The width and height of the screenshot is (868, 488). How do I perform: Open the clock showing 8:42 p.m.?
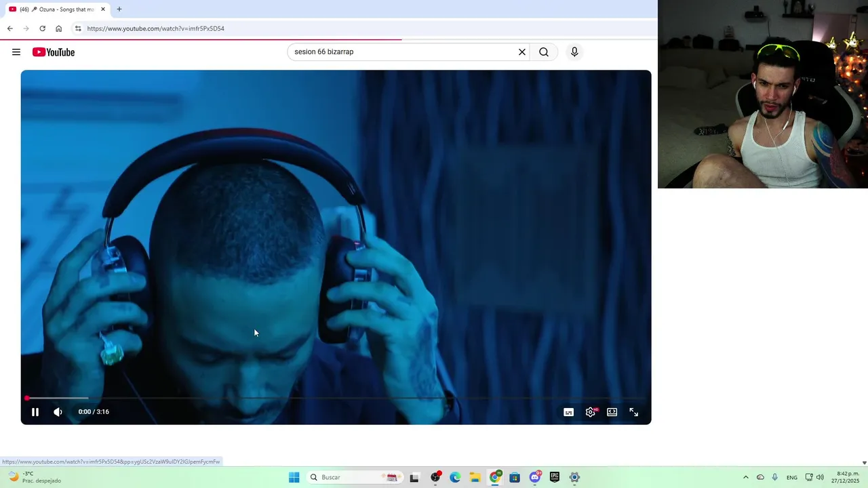[846, 477]
